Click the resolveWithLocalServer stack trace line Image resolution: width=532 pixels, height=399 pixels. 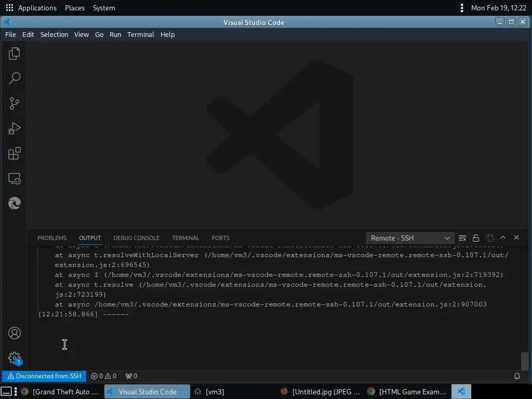[282, 260]
